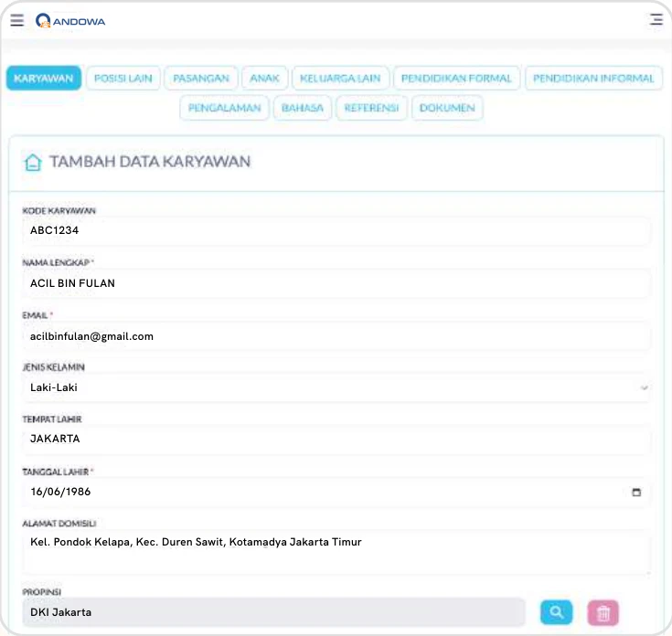Click the Tambah Data Karyawan heading
The width and height of the screenshot is (672, 636).
click(x=150, y=162)
